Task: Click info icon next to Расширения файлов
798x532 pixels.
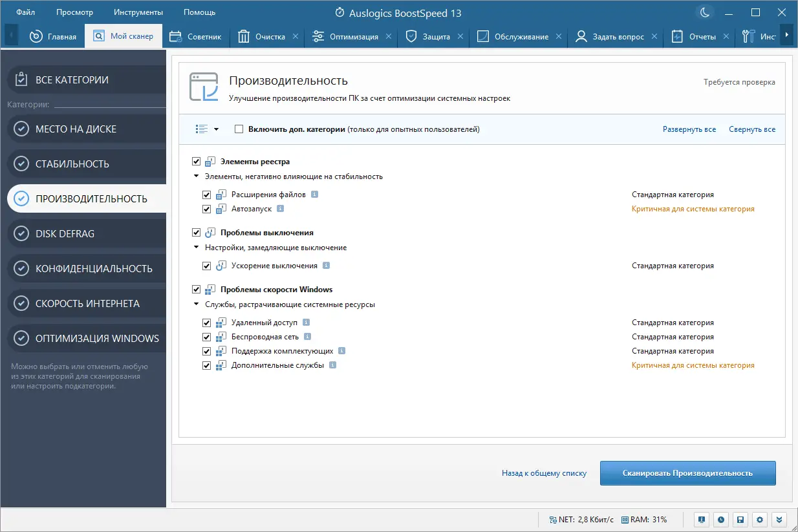Action: coord(314,195)
